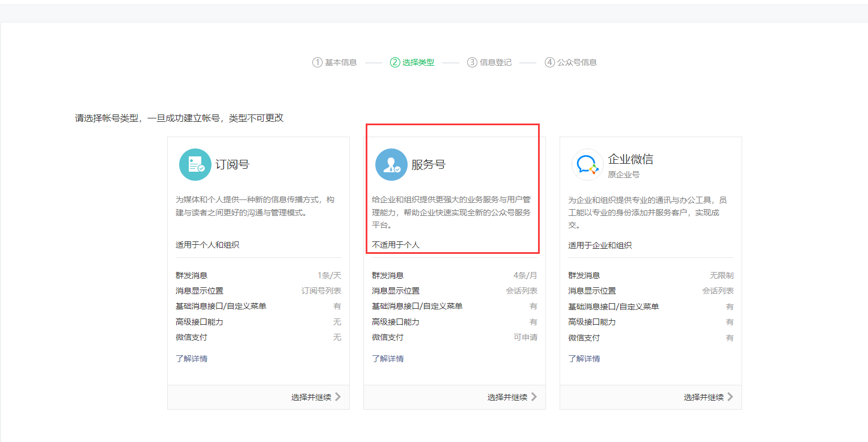The image size is (868, 442).
Task: Click the chevron arrow in 订阅号 card footer
Action: coord(338,397)
